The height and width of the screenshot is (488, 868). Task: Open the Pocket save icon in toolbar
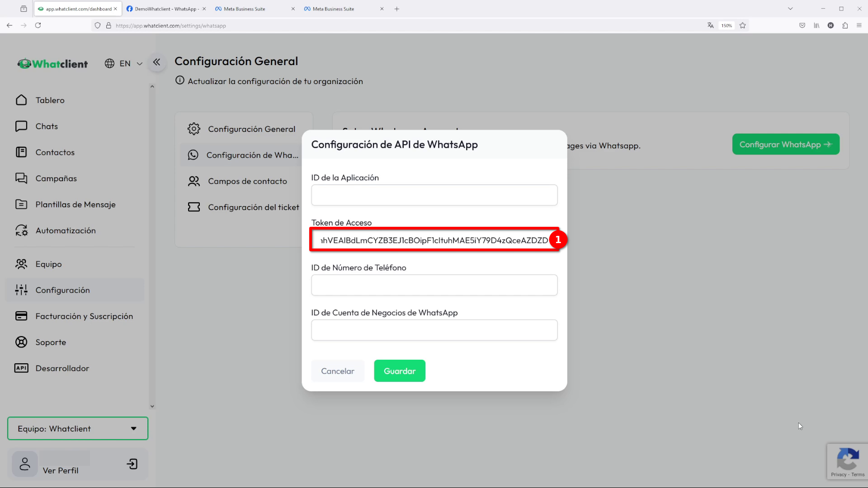802,26
